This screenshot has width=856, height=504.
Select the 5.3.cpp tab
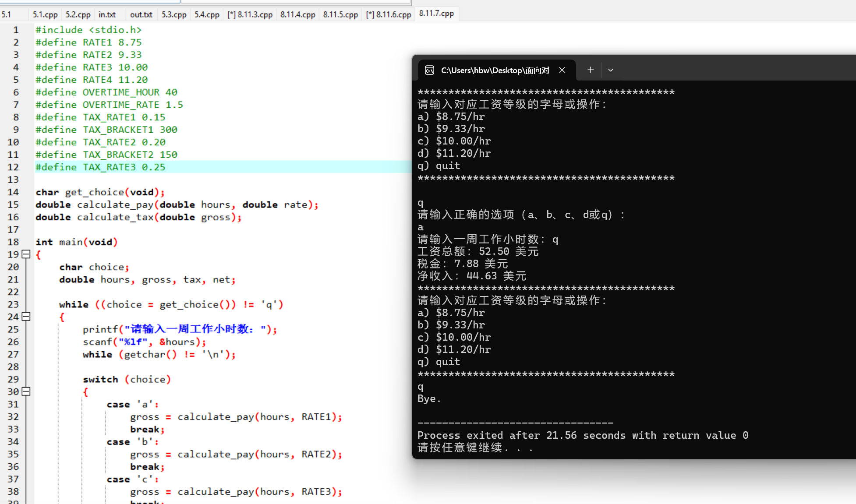174,14
